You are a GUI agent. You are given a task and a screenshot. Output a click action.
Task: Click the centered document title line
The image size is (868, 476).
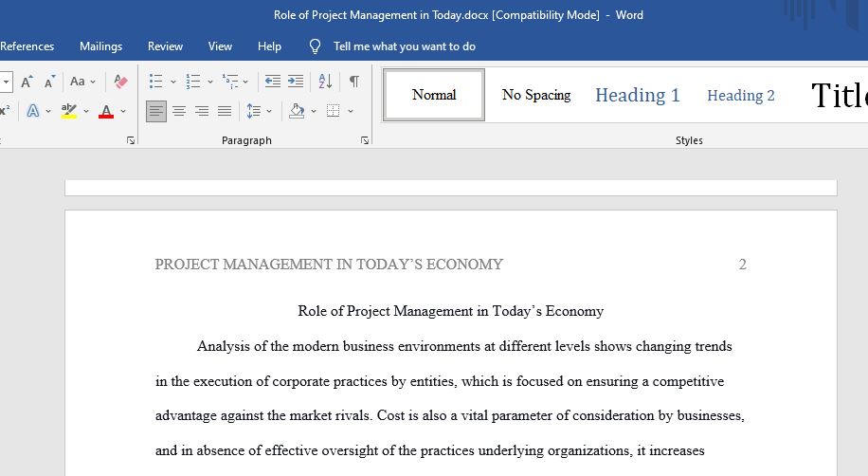(x=451, y=311)
